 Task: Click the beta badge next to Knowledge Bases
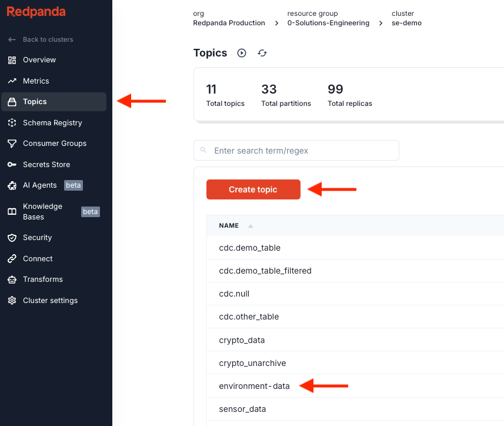click(91, 212)
